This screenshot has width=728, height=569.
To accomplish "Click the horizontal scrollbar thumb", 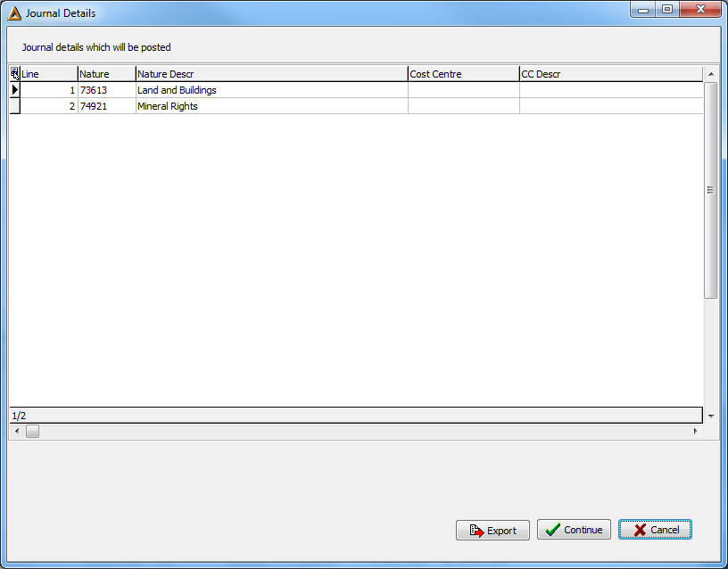I will (32, 431).
